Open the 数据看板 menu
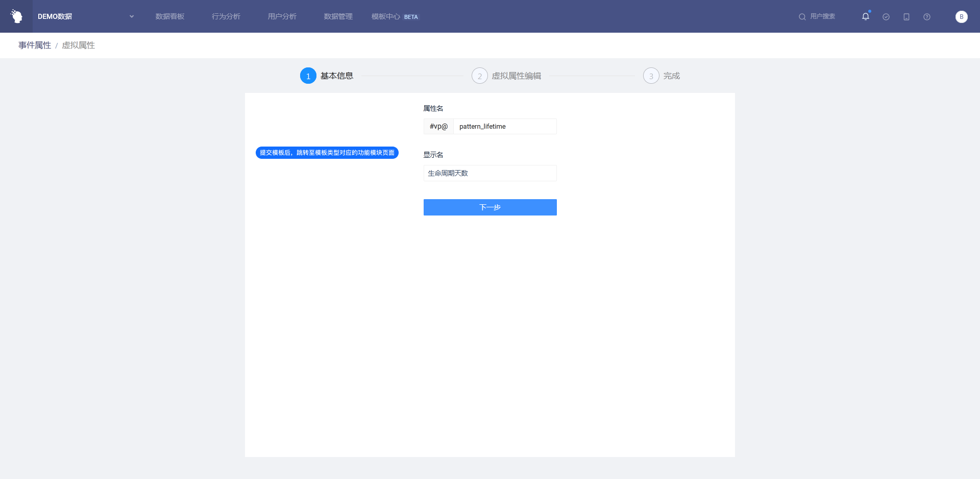This screenshot has width=980, height=479. (170, 16)
